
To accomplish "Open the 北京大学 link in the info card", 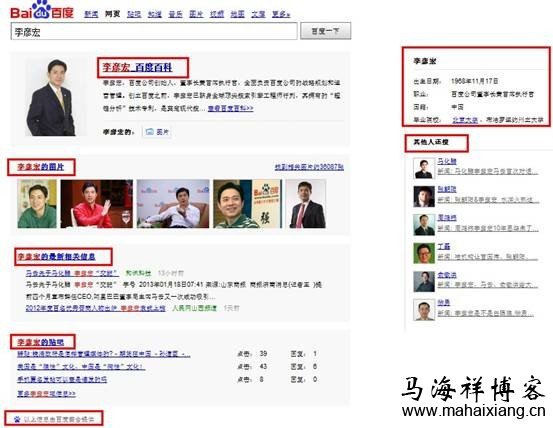I will click(x=465, y=120).
